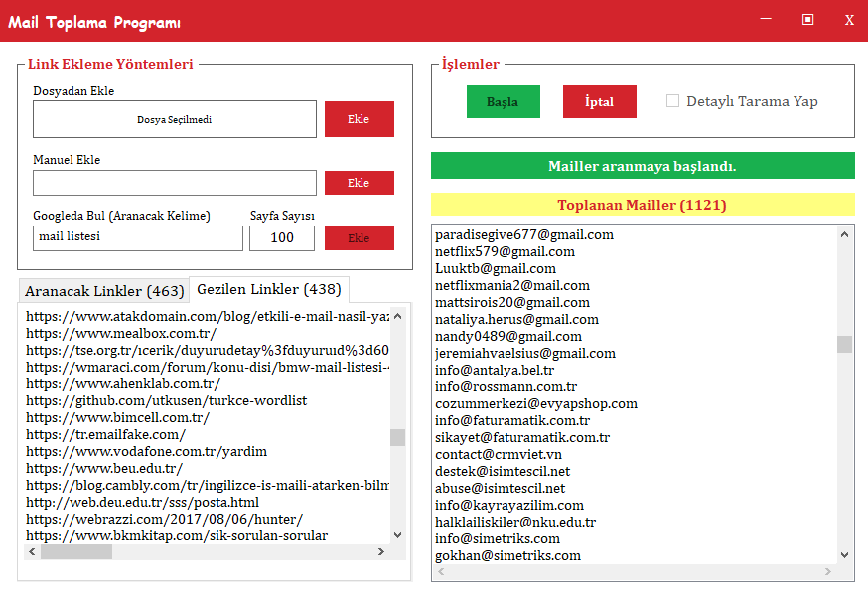Screen dimensions: 868x602
Task: Click the Dosya Seçilmedi file box
Action: 175,119
